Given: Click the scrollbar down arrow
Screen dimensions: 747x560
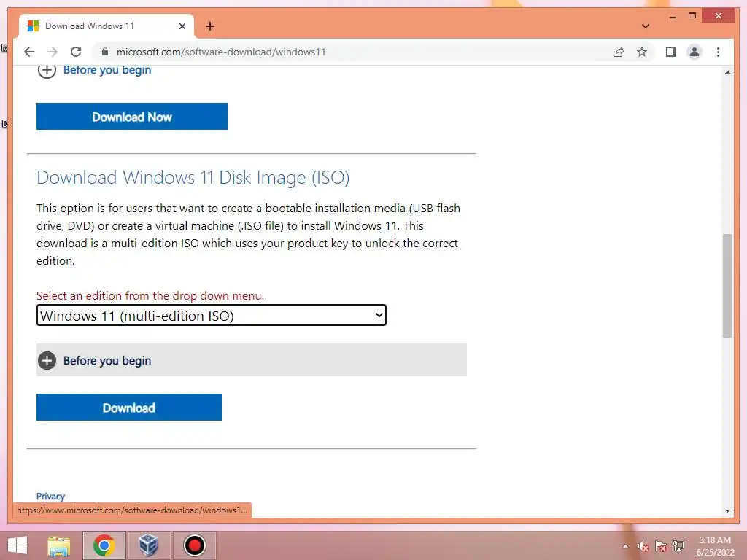Looking at the screenshot, I should pos(727,511).
